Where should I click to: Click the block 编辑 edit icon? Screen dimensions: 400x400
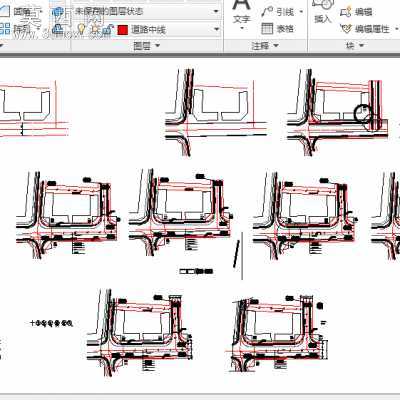346,12
